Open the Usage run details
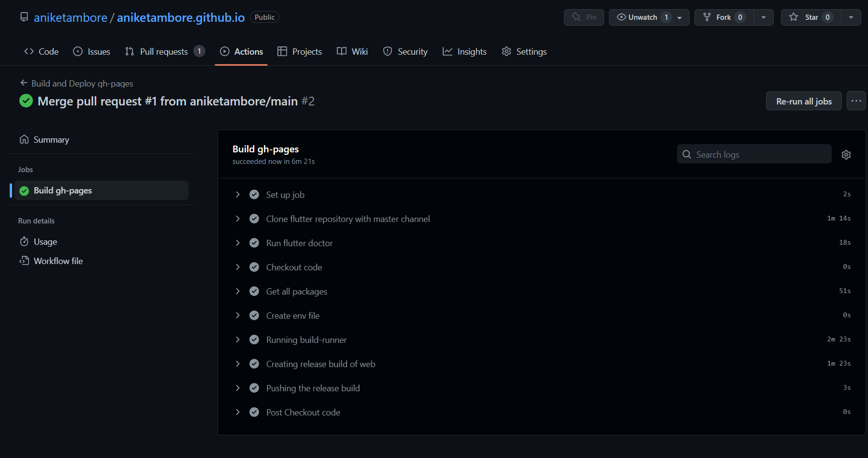The width and height of the screenshot is (868, 458). [101, 241]
